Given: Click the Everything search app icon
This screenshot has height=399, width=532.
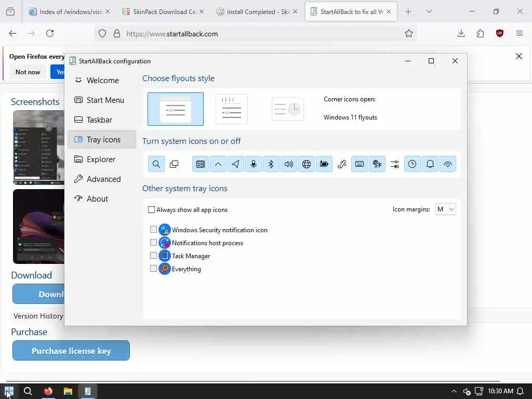Looking at the screenshot, I should (x=165, y=269).
